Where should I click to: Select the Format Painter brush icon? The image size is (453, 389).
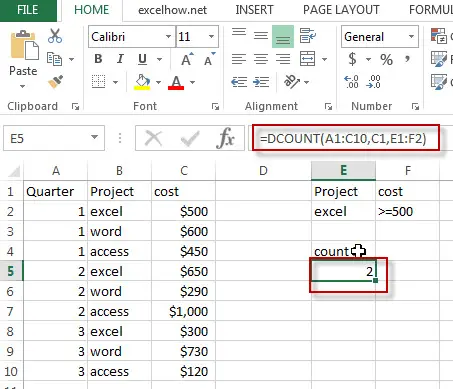pyautogui.click(x=55, y=82)
